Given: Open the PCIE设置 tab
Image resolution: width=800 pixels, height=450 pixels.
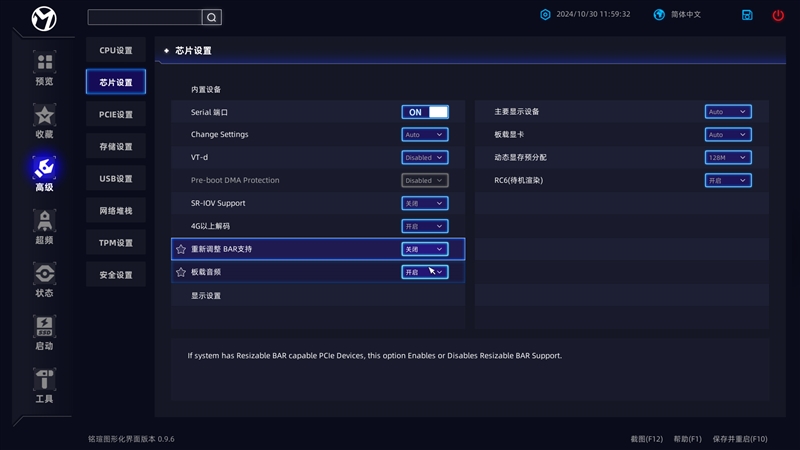Looking at the screenshot, I should 116,114.
